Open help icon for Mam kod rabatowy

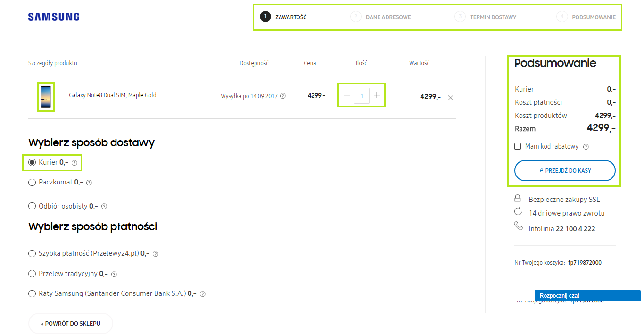pyautogui.click(x=586, y=147)
